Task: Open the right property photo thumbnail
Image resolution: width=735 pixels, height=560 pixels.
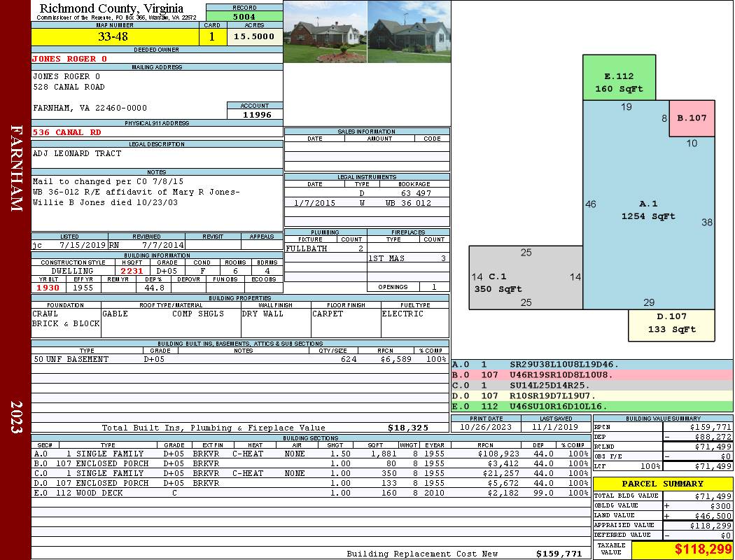Action: click(409, 31)
